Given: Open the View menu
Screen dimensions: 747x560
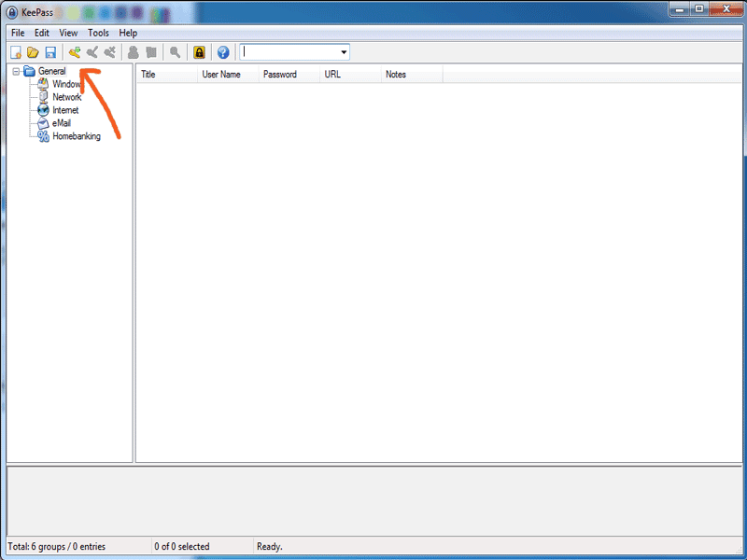Looking at the screenshot, I should tap(68, 33).
